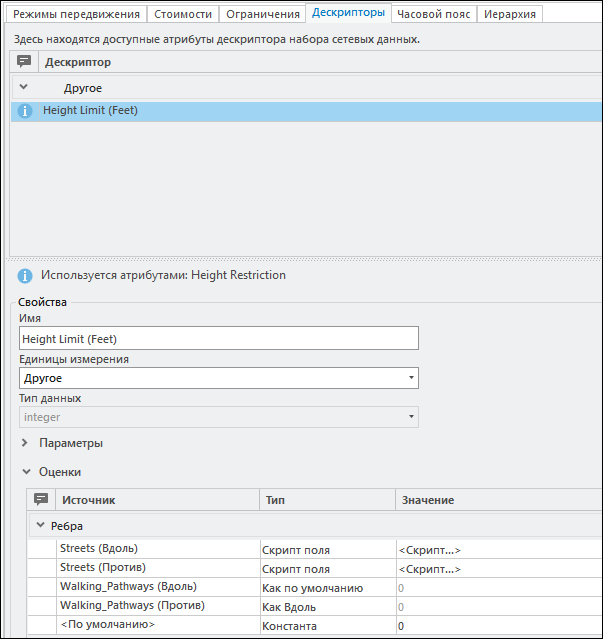Click Скрипт поля type for Streets (Вдоль)

[x=296, y=550]
